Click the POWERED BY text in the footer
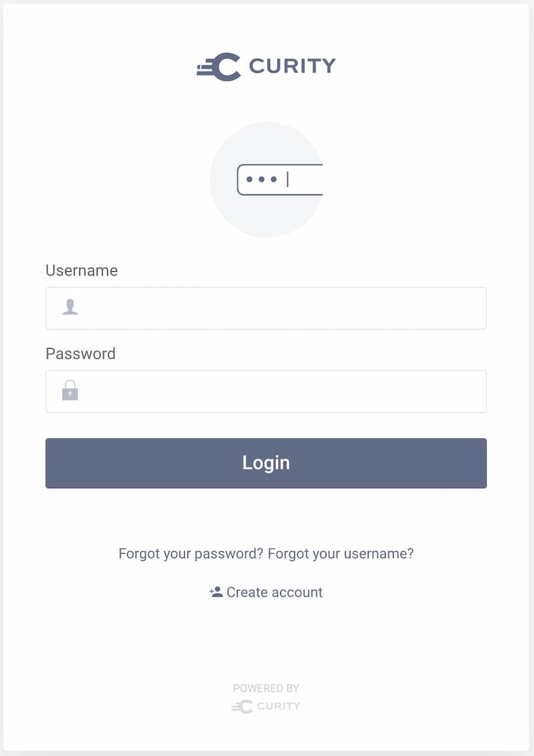Viewport: 534px width, 756px height. pyautogui.click(x=266, y=688)
